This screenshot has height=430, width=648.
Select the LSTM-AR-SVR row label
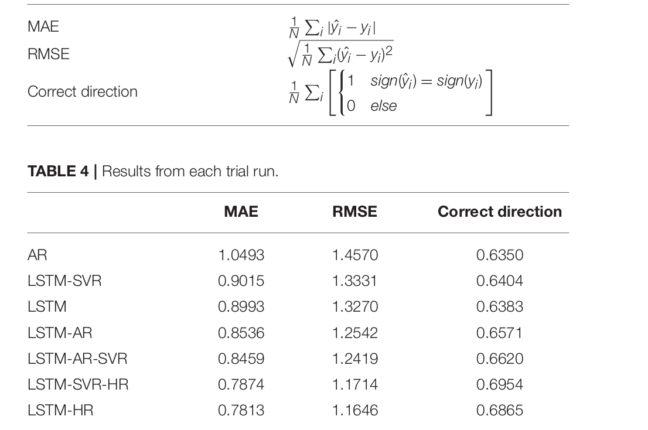[77, 359]
